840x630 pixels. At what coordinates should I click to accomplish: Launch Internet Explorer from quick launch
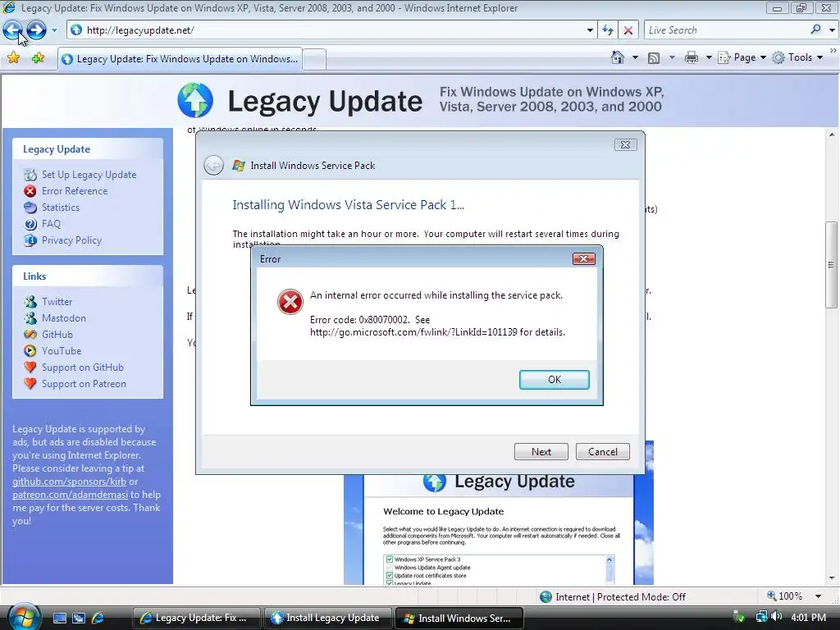98,618
